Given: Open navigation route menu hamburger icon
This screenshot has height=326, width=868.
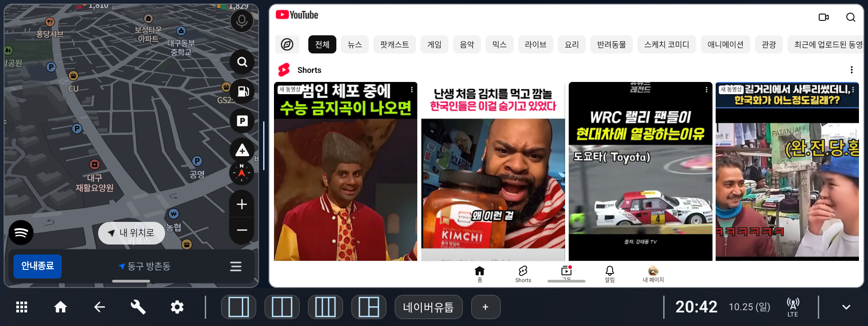Looking at the screenshot, I should pos(236,266).
